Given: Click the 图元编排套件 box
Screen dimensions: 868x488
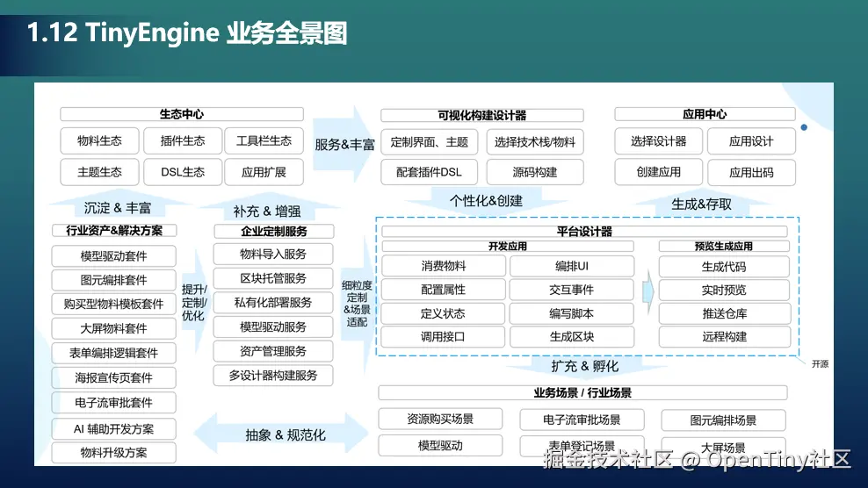Looking at the screenshot, I should pos(114,280).
